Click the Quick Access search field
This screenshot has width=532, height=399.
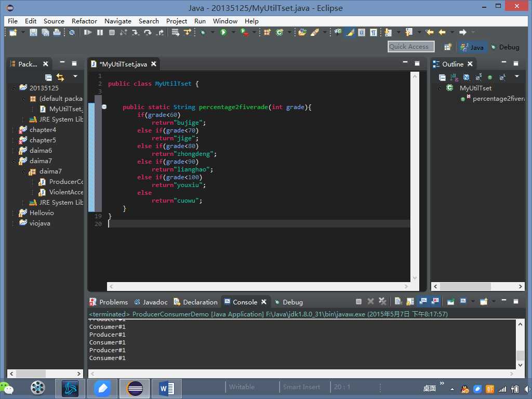(411, 47)
